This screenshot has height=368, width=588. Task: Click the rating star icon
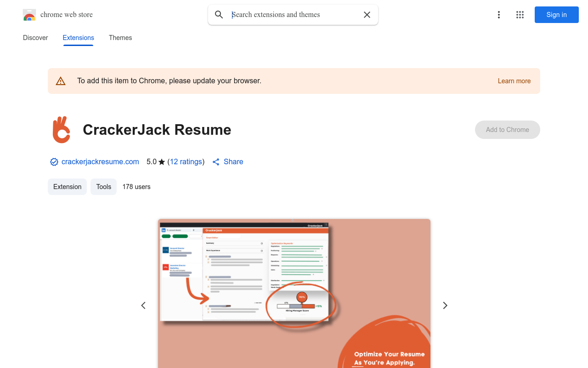(x=162, y=162)
